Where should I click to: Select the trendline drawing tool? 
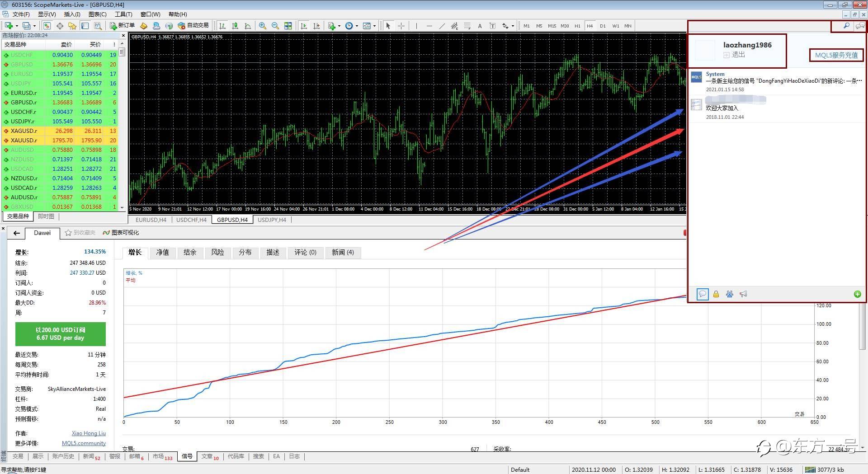[442, 26]
